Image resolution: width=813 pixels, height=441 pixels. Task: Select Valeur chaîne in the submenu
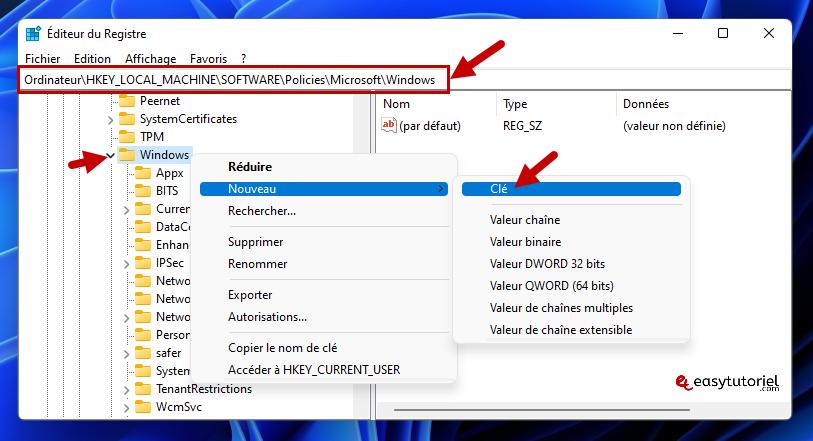571,220
